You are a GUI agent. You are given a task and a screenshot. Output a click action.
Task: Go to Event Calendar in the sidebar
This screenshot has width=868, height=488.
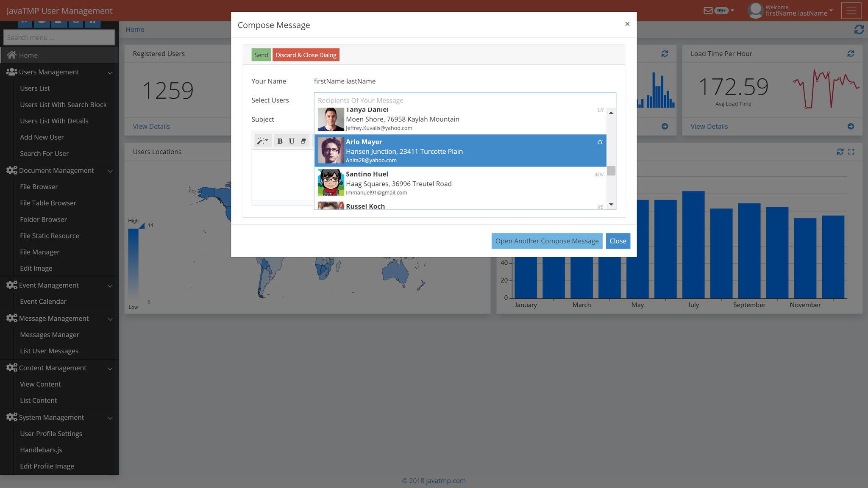(43, 301)
